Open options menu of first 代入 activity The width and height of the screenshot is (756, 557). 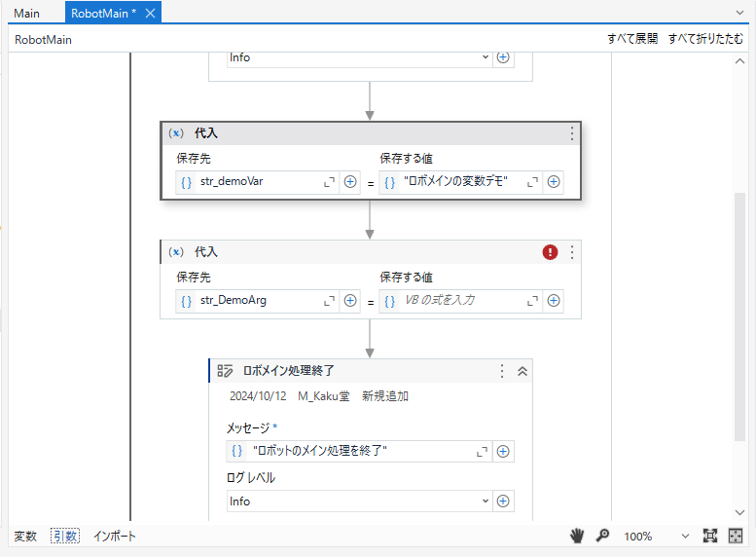pyautogui.click(x=572, y=133)
